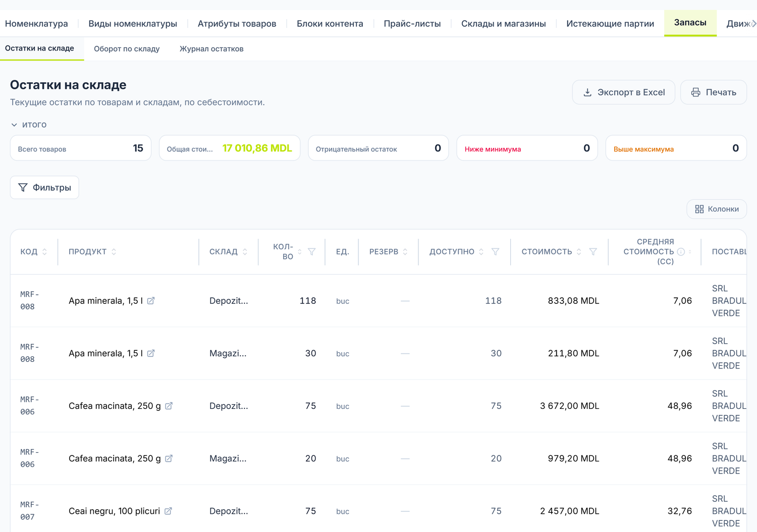Open product link icon for Cafea macinata Magazi row

tap(169, 458)
